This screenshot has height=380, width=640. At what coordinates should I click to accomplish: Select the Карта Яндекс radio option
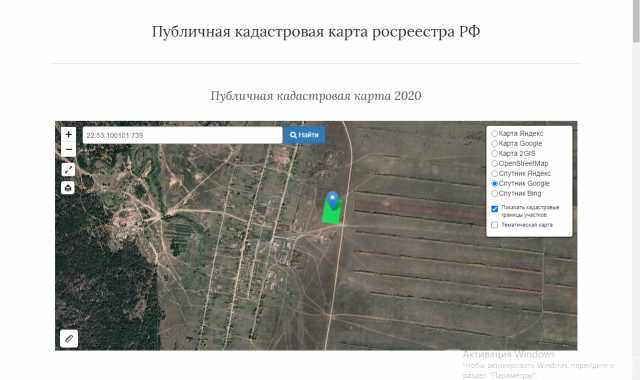click(x=494, y=133)
